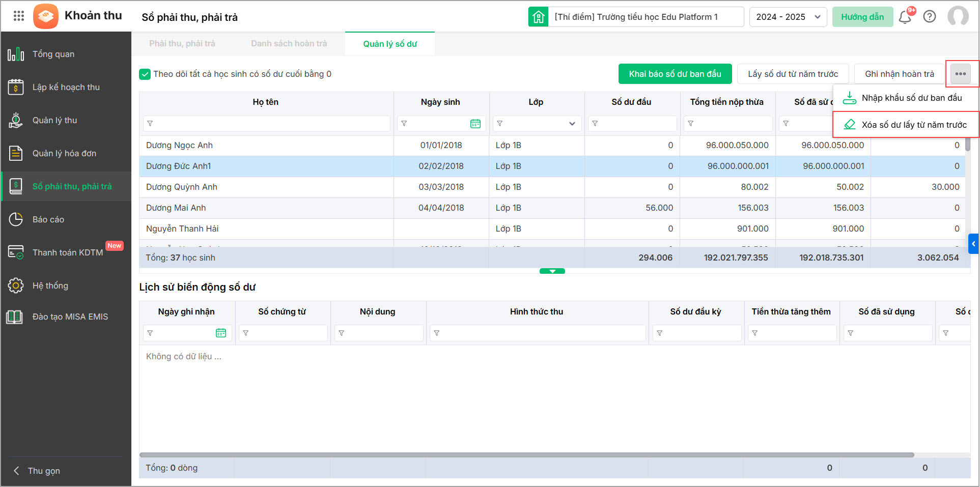Open Quản lý hóa đơn in the sidebar

tap(66, 153)
